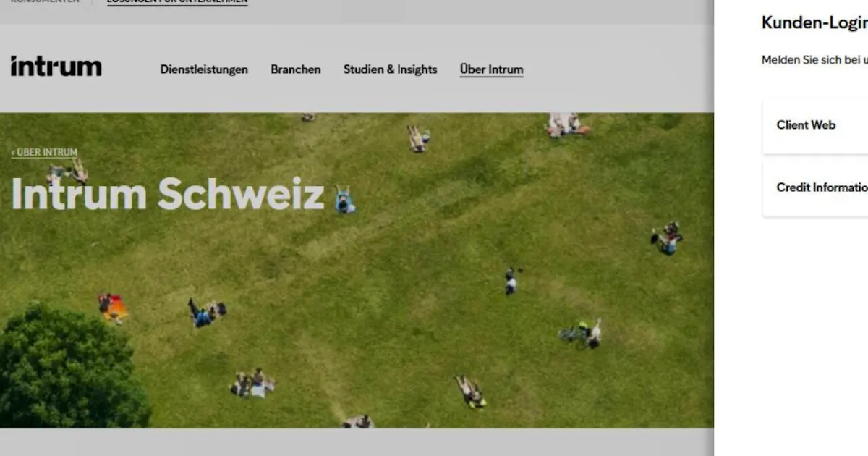Viewport: 868px width, 456px height.
Task: Click the 'Melden Sie sich bei' text
Action: (x=814, y=60)
